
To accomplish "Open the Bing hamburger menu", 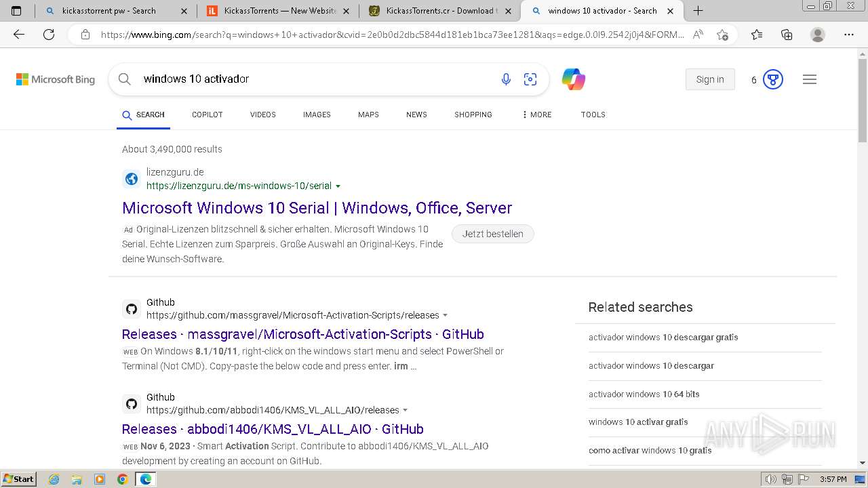I will 810,79.
